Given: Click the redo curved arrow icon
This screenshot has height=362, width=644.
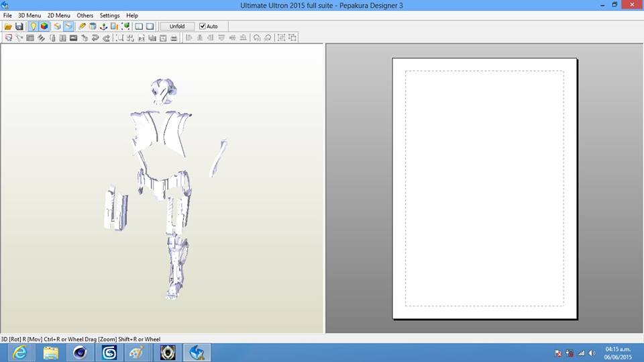Looking at the screenshot, I should 107,38.
